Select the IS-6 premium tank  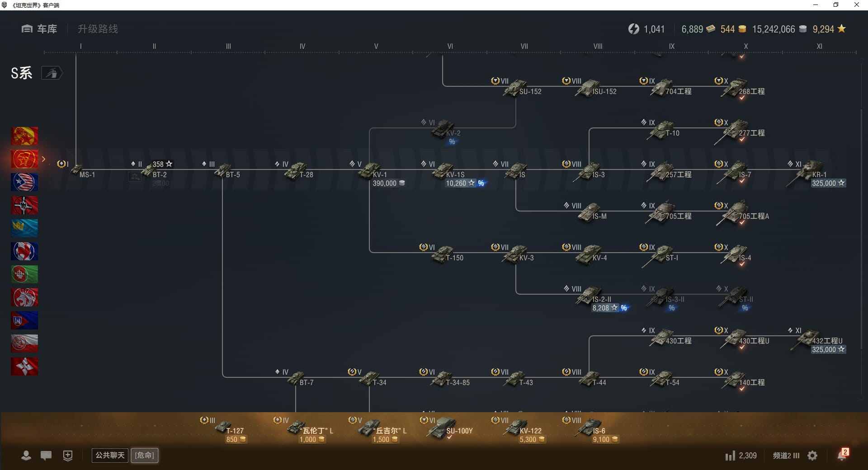click(x=589, y=428)
